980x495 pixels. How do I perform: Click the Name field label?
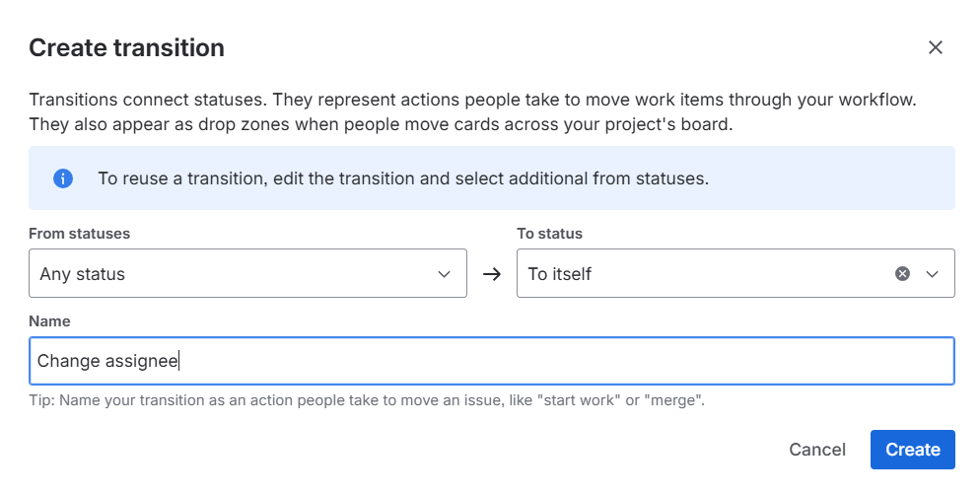pyautogui.click(x=49, y=321)
